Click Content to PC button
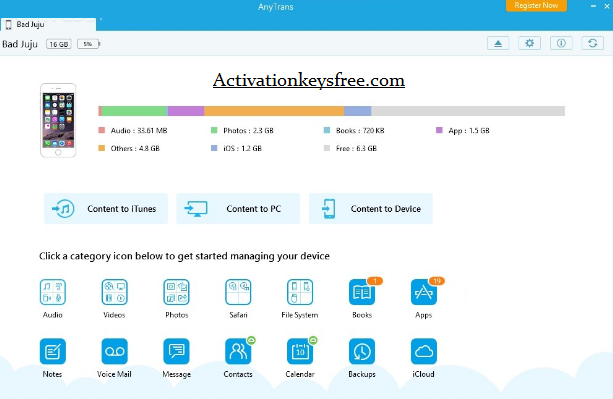Viewport: 613px width, 399px height. tap(238, 209)
